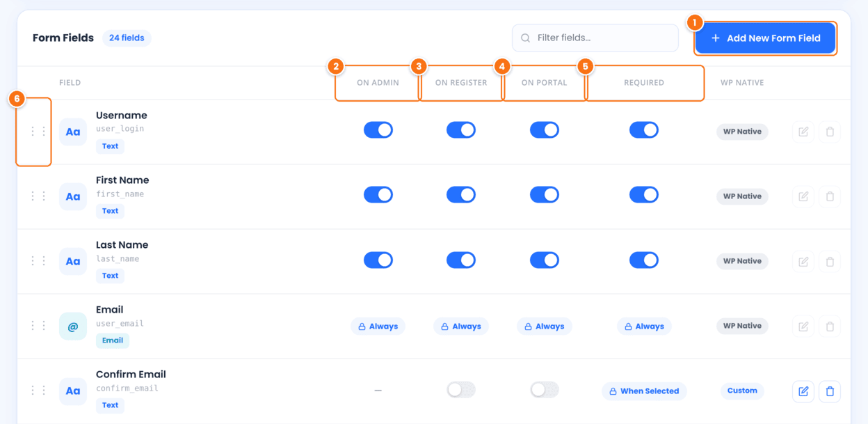Image resolution: width=868 pixels, height=424 pixels.
Task: Toggle Username On Admin switch
Action: 378,130
